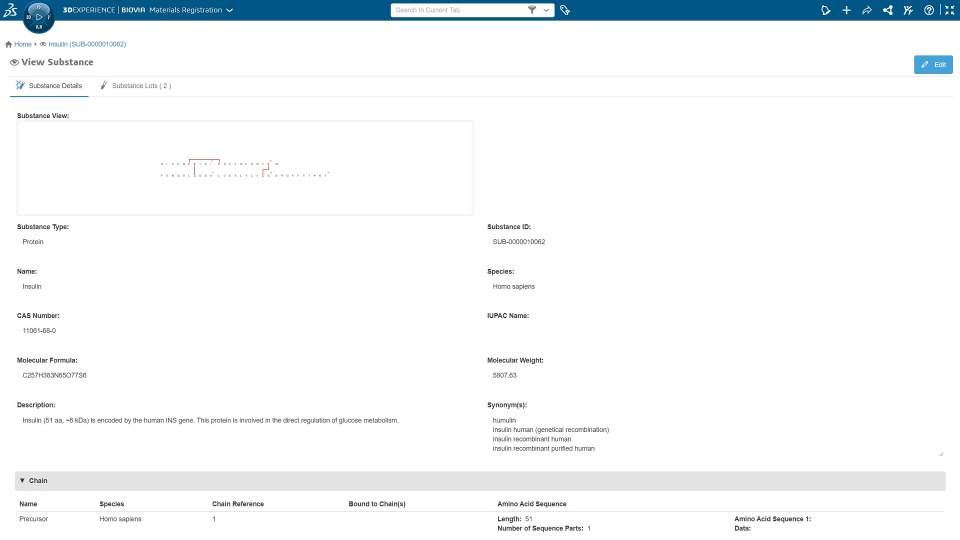Click the synonym 'humulin'
The width and height of the screenshot is (960, 540).
pyautogui.click(x=504, y=421)
